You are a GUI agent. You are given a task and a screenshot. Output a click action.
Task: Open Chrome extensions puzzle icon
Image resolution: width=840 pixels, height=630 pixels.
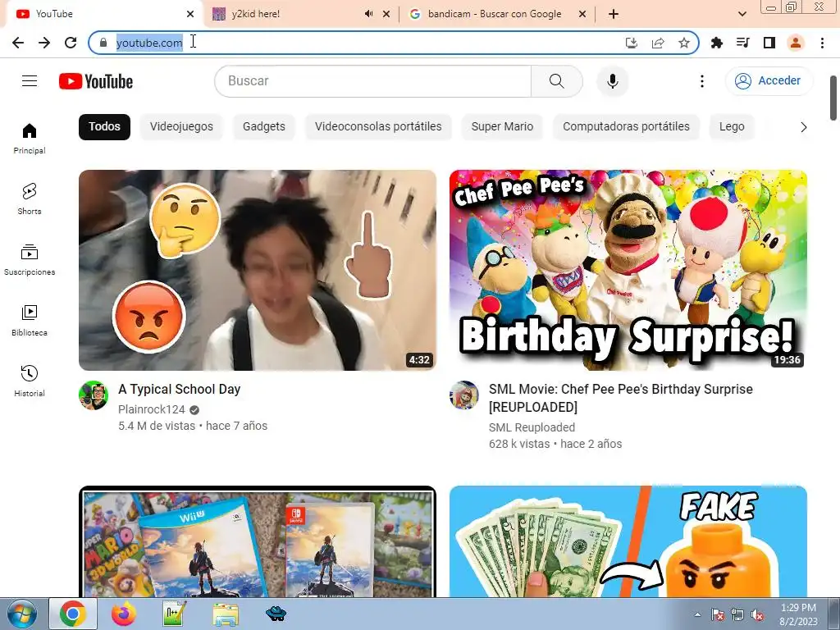coord(717,43)
